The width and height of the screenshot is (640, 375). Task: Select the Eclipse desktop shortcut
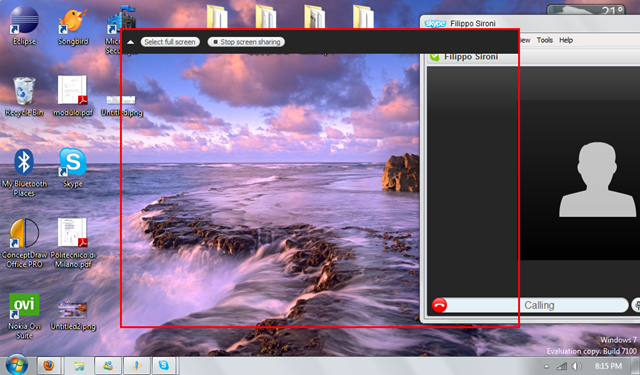(x=24, y=25)
